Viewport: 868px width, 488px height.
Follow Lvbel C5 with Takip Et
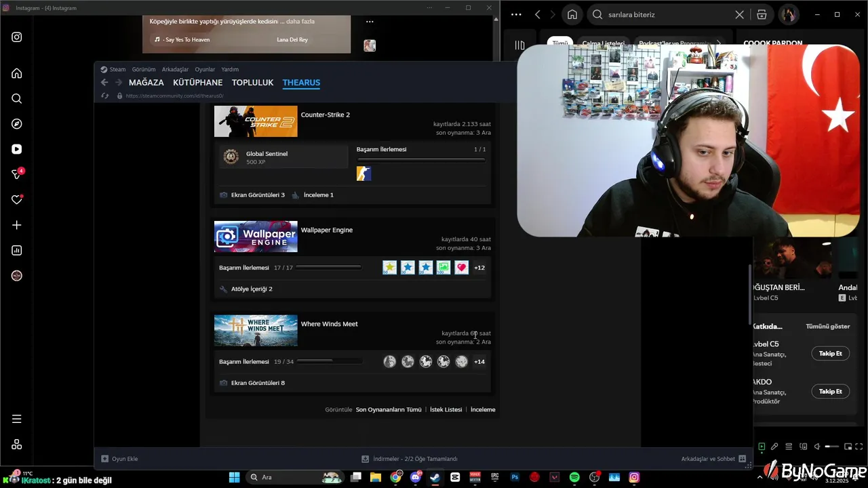(831, 353)
